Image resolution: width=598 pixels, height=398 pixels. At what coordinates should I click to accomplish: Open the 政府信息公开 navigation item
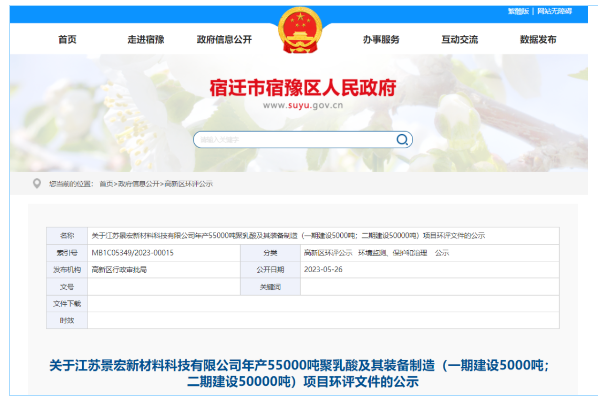224,39
